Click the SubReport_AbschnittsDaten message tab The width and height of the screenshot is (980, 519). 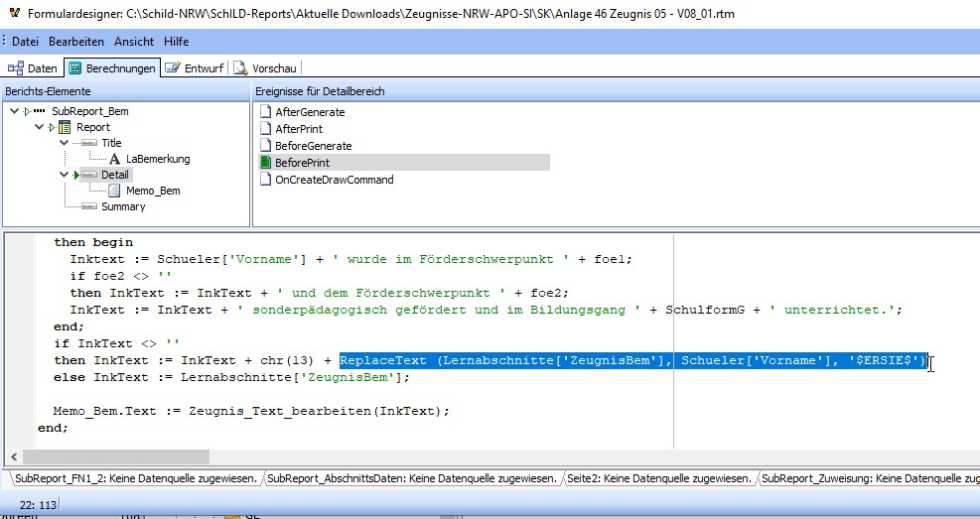point(412,479)
